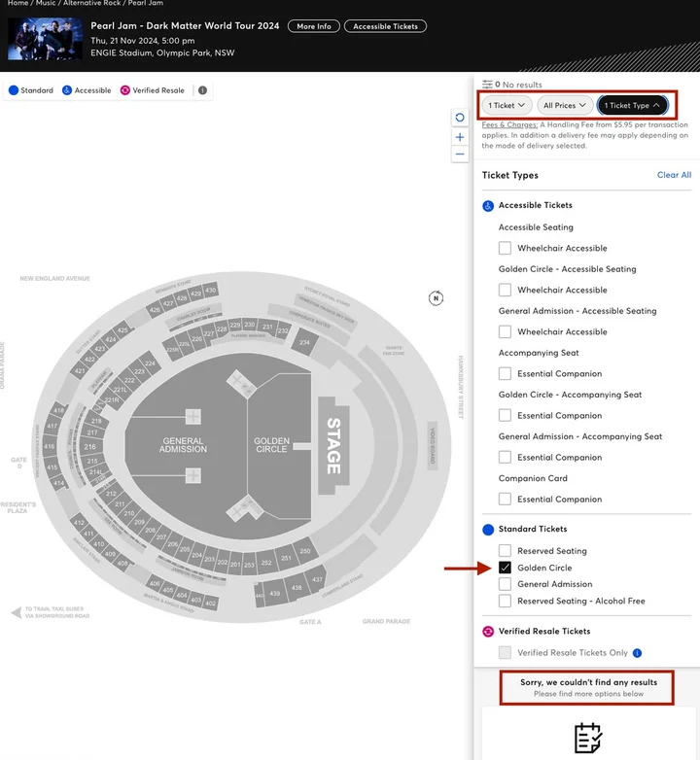700x760 pixels.
Task: Click the Accessible Tickets wheelchair icon
Action: point(488,206)
